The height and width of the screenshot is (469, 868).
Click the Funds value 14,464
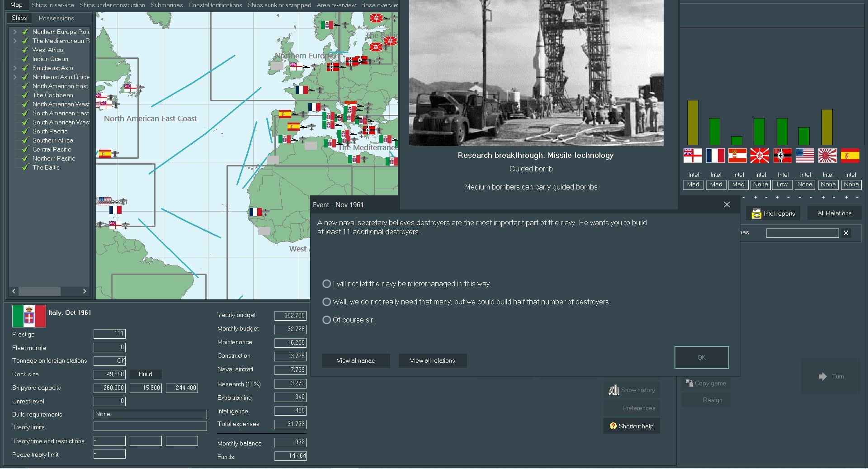click(290, 456)
